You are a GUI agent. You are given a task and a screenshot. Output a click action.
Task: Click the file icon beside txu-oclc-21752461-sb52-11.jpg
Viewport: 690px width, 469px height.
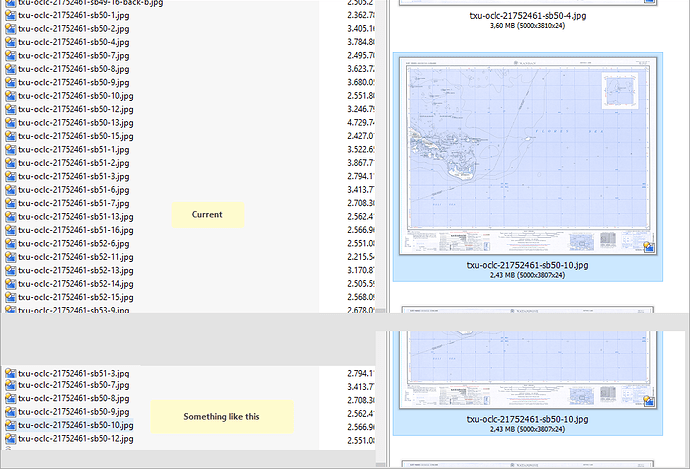tap(11, 257)
